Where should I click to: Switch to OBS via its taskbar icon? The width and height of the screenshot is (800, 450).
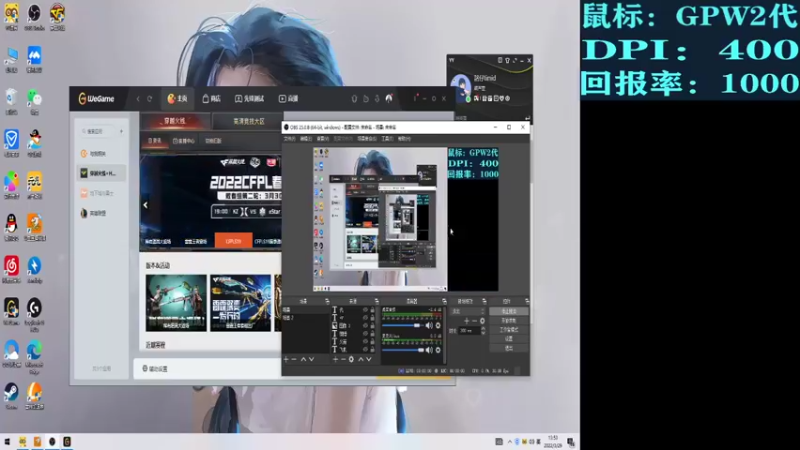(52, 441)
